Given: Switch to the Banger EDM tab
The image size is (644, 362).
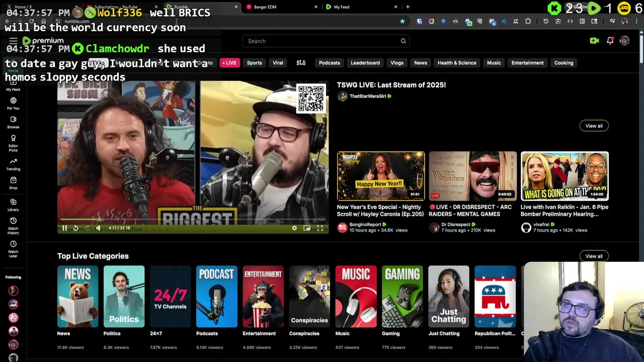Looking at the screenshot, I should (282, 7).
